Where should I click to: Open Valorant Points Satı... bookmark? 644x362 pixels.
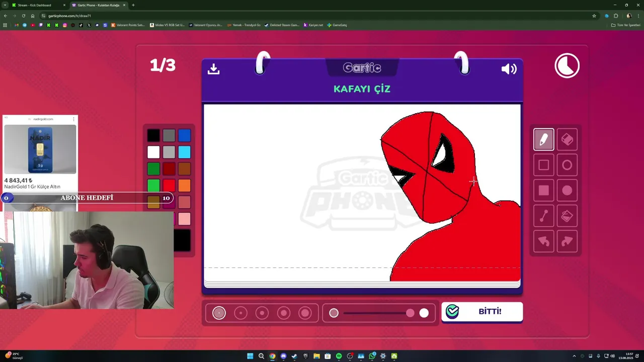128,25
